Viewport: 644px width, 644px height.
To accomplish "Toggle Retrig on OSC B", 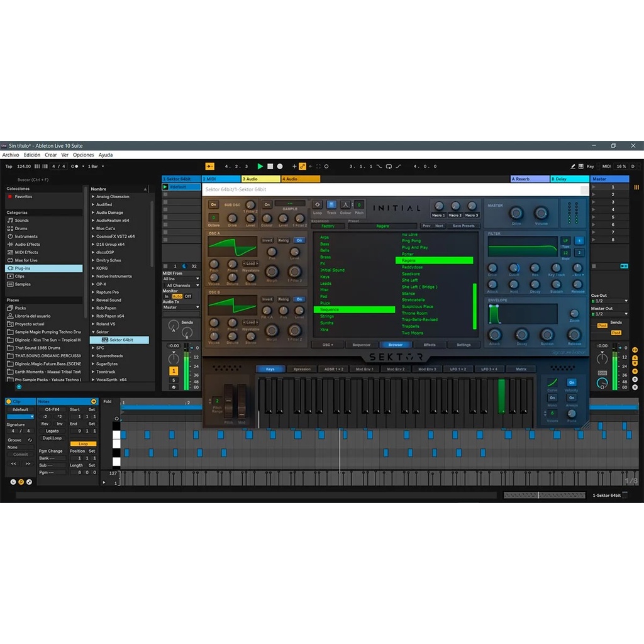I will (284, 299).
